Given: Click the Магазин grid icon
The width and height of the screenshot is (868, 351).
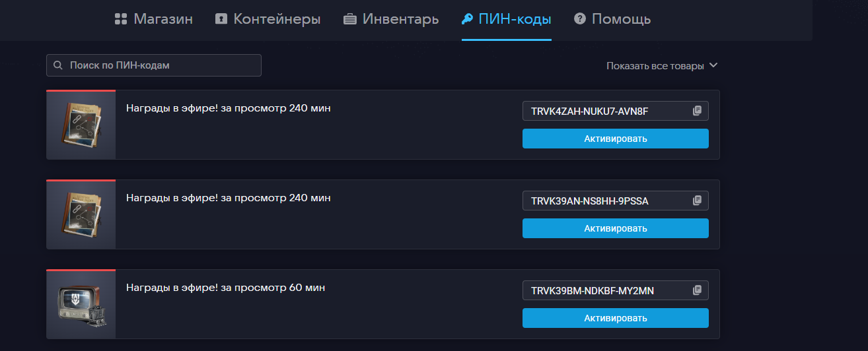Looking at the screenshot, I should click(x=120, y=19).
